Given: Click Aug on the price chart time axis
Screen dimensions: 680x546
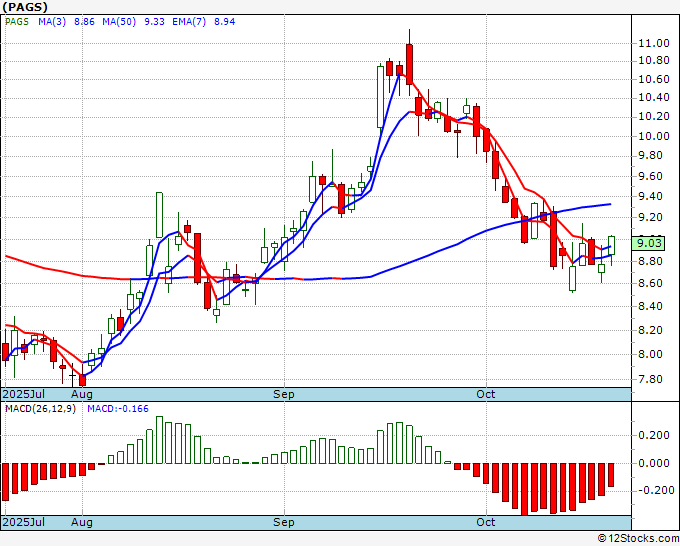Looking at the screenshot, I should coord(82,394).
